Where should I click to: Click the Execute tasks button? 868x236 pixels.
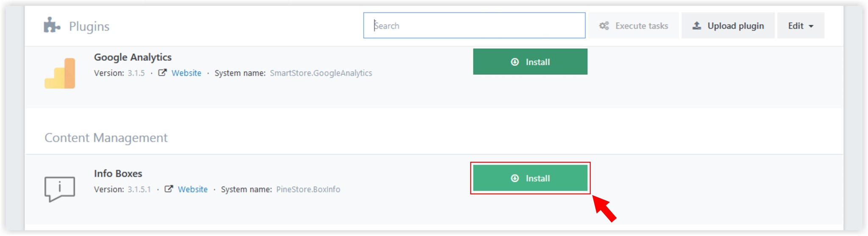click(633, 25)
